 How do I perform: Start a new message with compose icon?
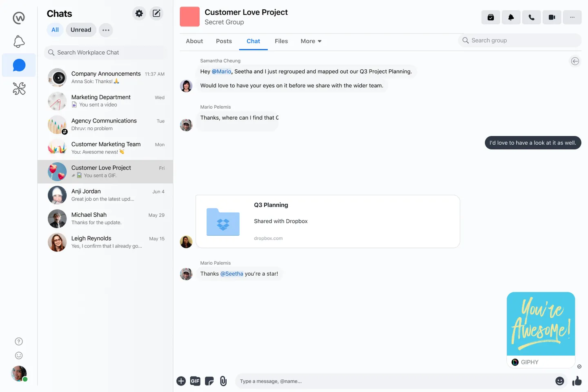[x=156, y=13]
